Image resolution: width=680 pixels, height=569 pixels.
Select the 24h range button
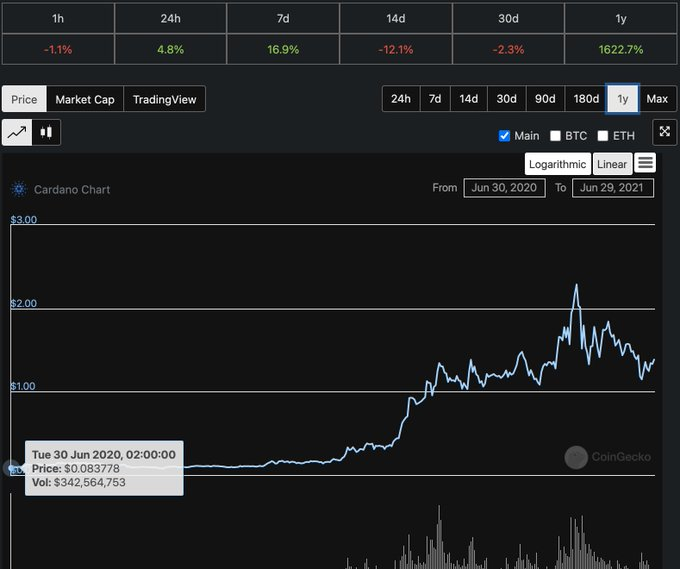pos(401,99)
